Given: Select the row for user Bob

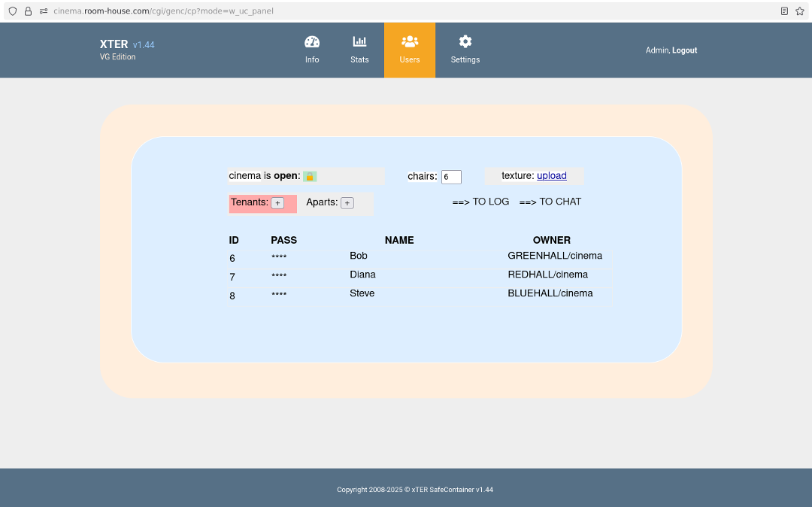Looking at the screenshot, I should click(x=359, y=257).
